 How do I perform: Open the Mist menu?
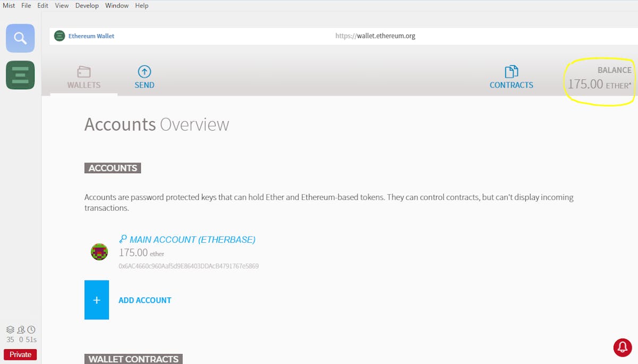9,5
